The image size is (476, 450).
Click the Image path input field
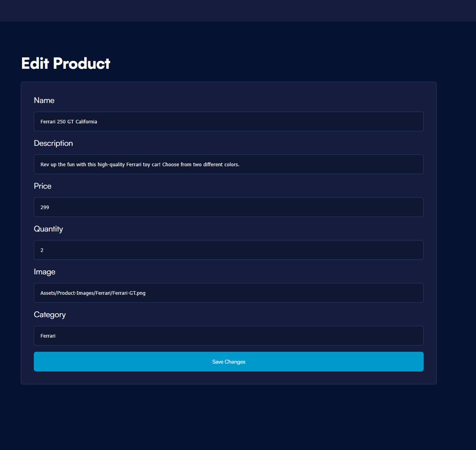pos(229,293)
